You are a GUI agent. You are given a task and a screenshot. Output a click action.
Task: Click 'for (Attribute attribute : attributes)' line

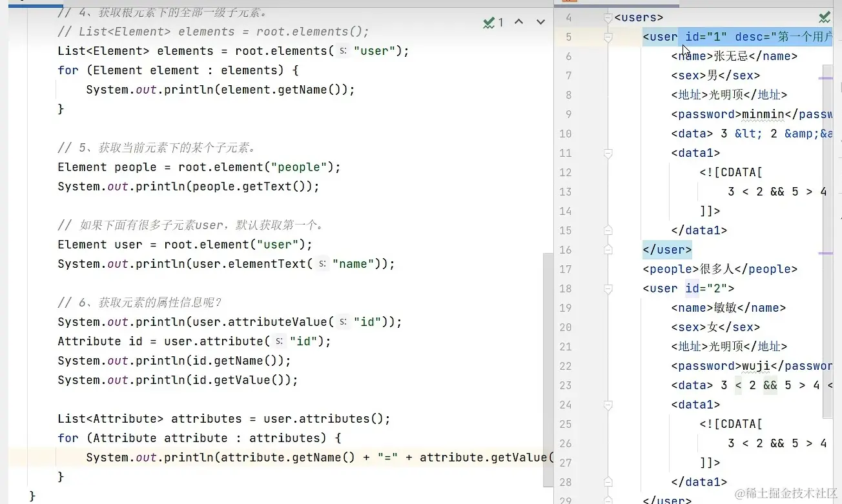tap(200, 438)
